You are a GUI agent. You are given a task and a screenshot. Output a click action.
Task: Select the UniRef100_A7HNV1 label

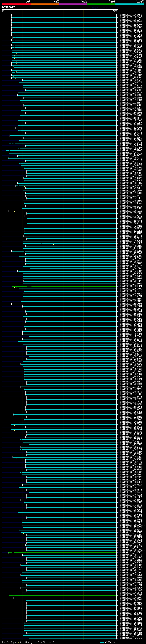coord(131,527)
